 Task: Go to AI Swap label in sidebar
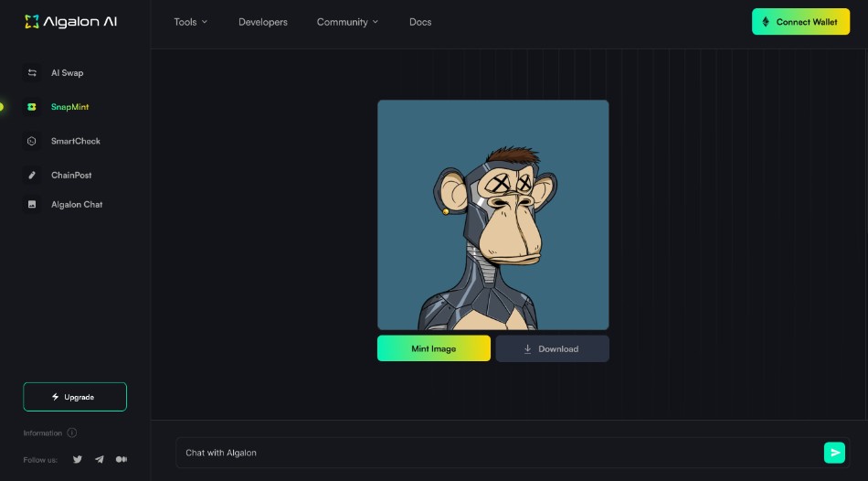(x=67, y=72)
